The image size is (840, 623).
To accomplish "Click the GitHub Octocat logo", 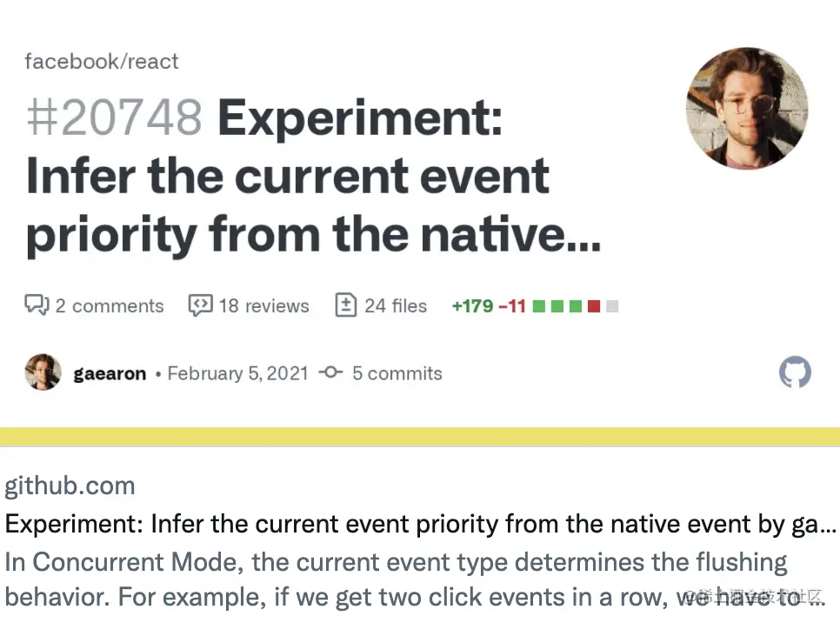I will click(794, 372).
